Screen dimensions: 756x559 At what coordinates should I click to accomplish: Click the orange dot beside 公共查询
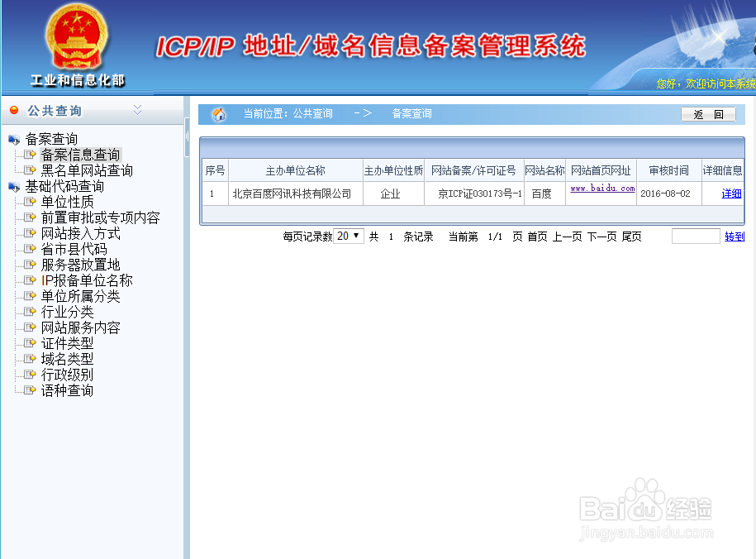(14, 110)
